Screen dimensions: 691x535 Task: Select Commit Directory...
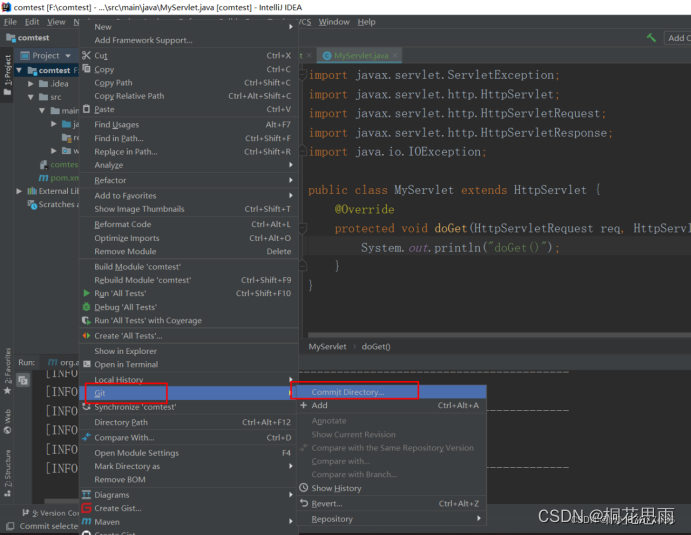(391, 392)
